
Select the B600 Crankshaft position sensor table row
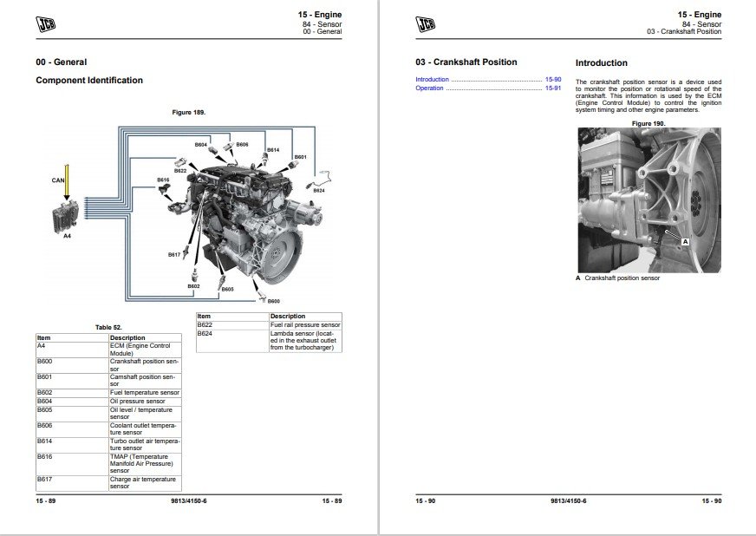[x=108, y=363]
